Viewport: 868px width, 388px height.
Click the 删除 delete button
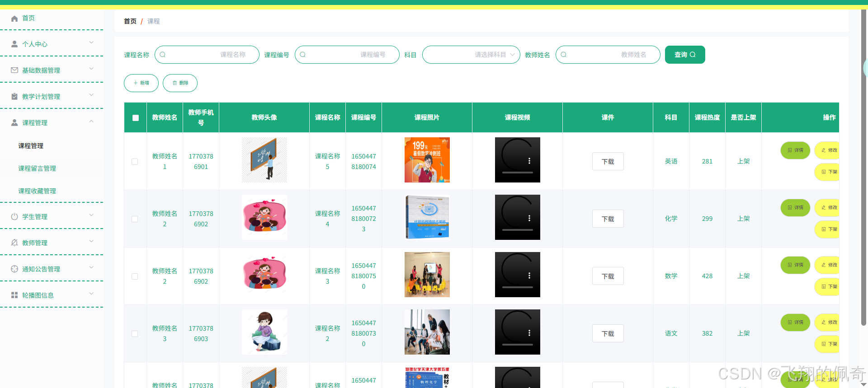[x=180, y=83]
